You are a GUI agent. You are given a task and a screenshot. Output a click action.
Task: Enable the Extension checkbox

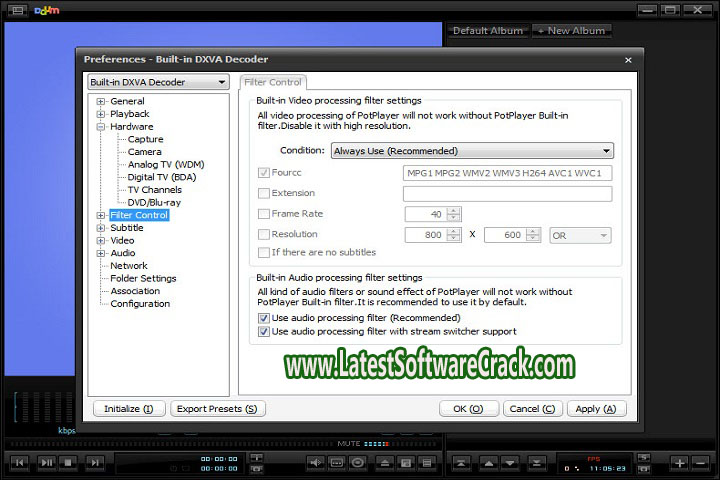(264, 193)
